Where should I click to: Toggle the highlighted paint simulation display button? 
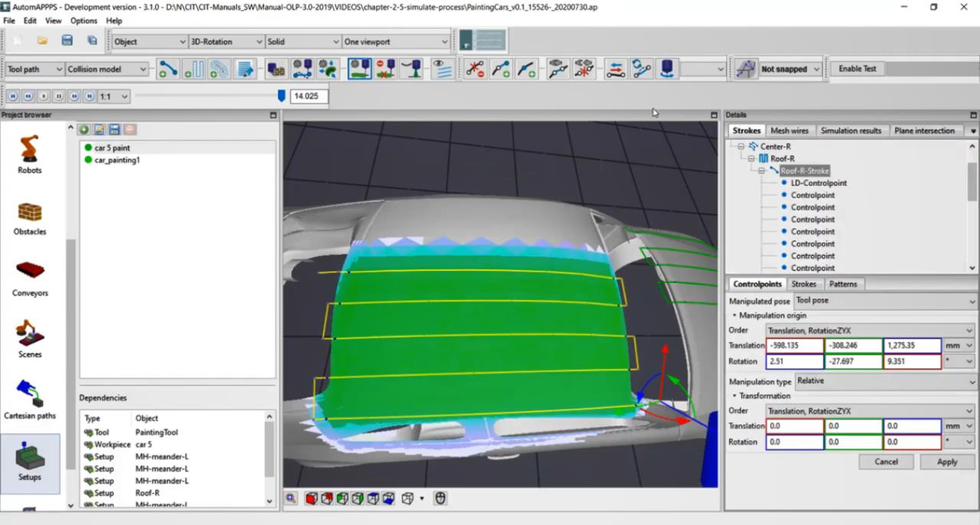(x=360, y=69)
